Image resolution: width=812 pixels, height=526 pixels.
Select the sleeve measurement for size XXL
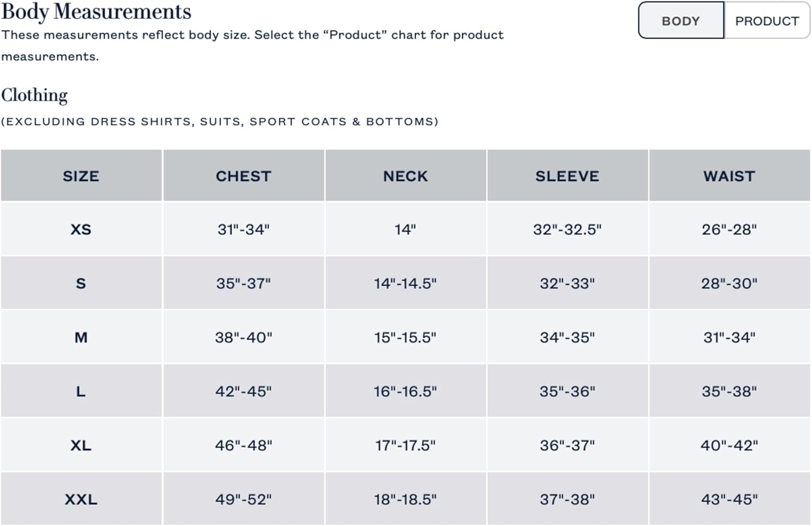click(x=567, y=498)
